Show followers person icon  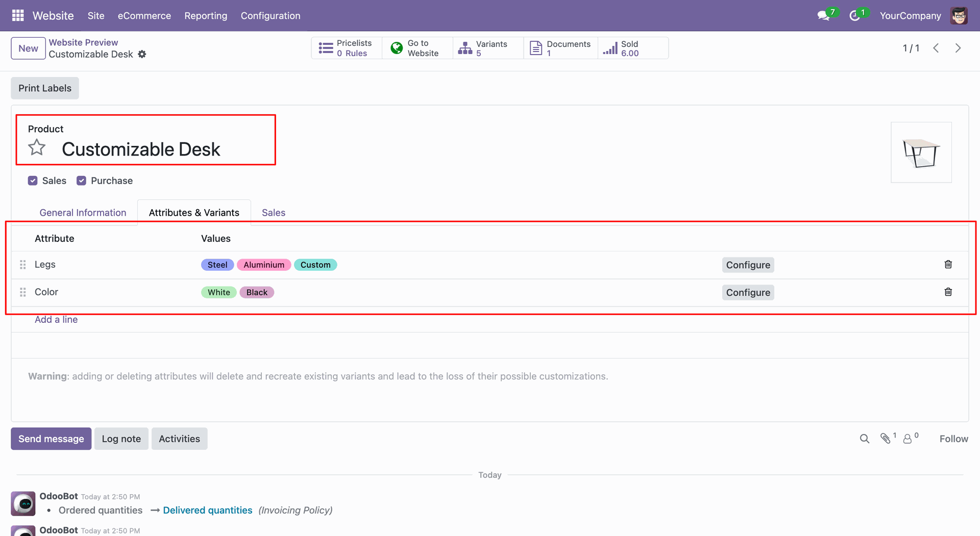(908, 439)
